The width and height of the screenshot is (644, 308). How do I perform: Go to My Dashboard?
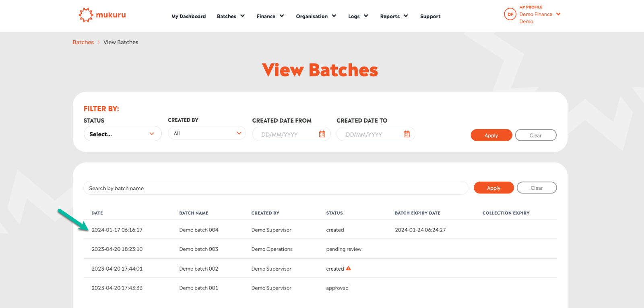click(x=188, y=16)
